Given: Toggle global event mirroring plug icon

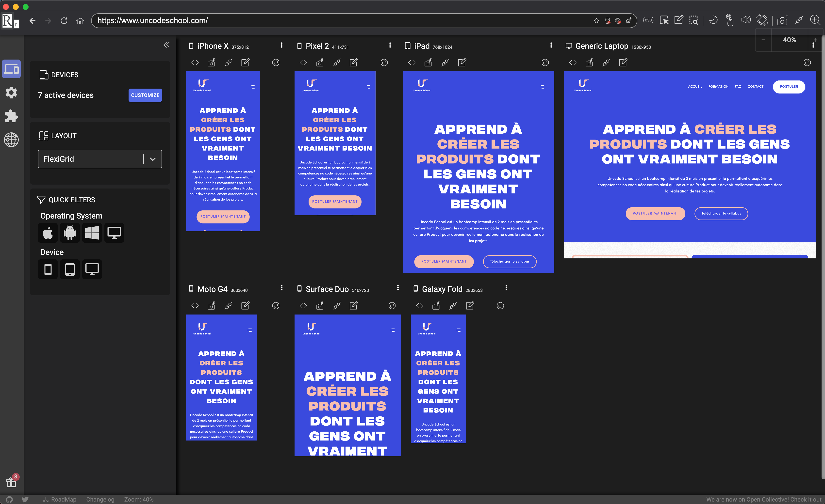Looking at the screenshot, I should point(799,20).
